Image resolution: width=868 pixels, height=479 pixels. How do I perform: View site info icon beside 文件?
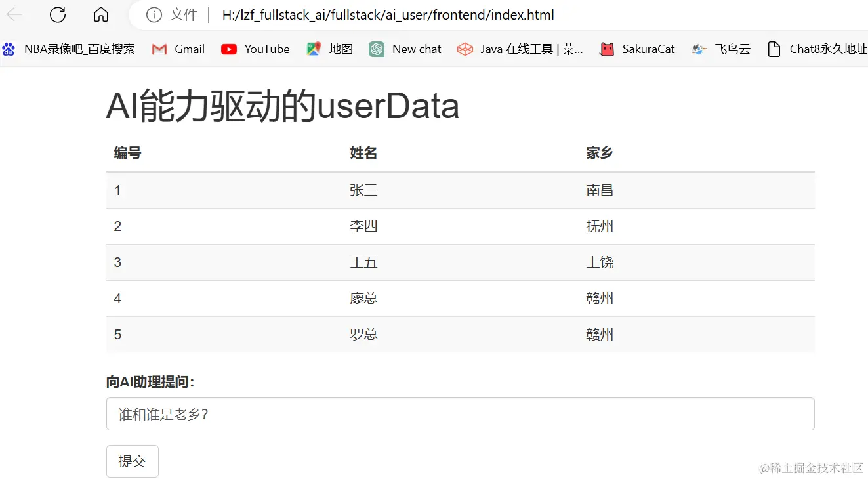pyautogui.click(x=154, y=15)
